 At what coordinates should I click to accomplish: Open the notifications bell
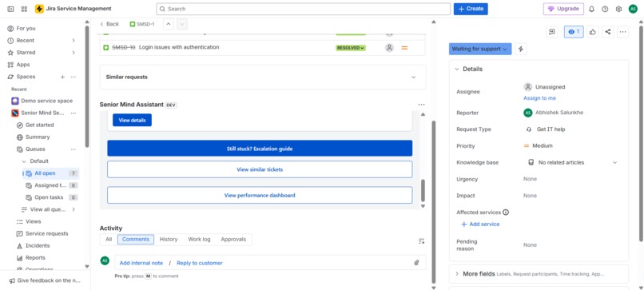coord(591,9)
